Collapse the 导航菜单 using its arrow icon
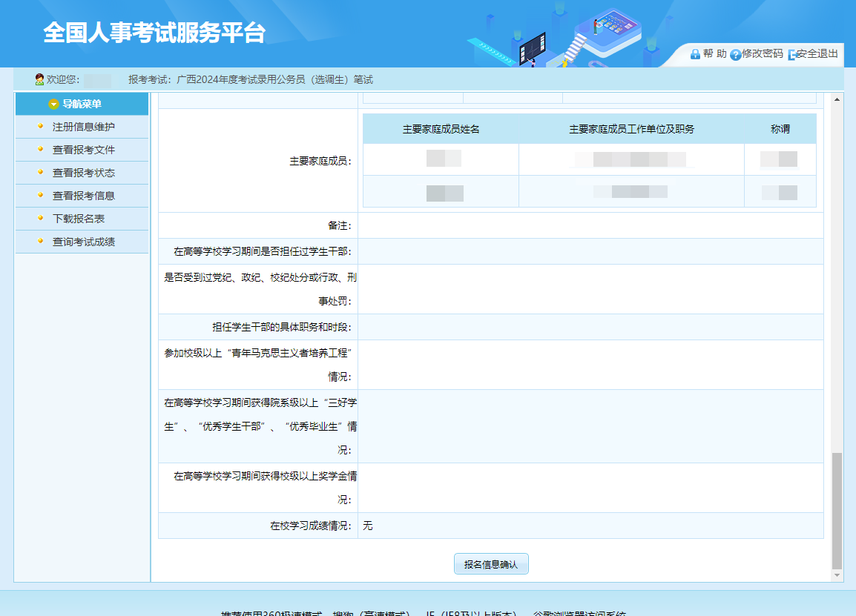The height and width of the screenshot is (616, 856). pos(53,105)
